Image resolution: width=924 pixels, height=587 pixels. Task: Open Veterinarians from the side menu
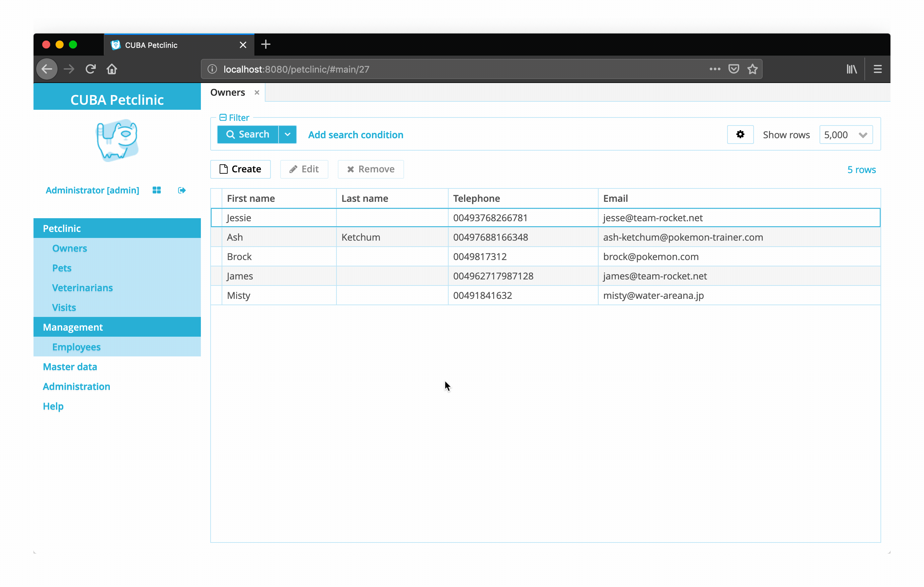(x=82, y=288)
